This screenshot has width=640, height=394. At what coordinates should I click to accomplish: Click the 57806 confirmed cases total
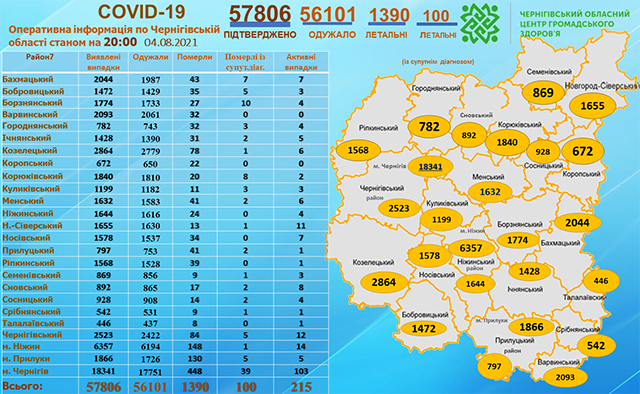[260, 15]
